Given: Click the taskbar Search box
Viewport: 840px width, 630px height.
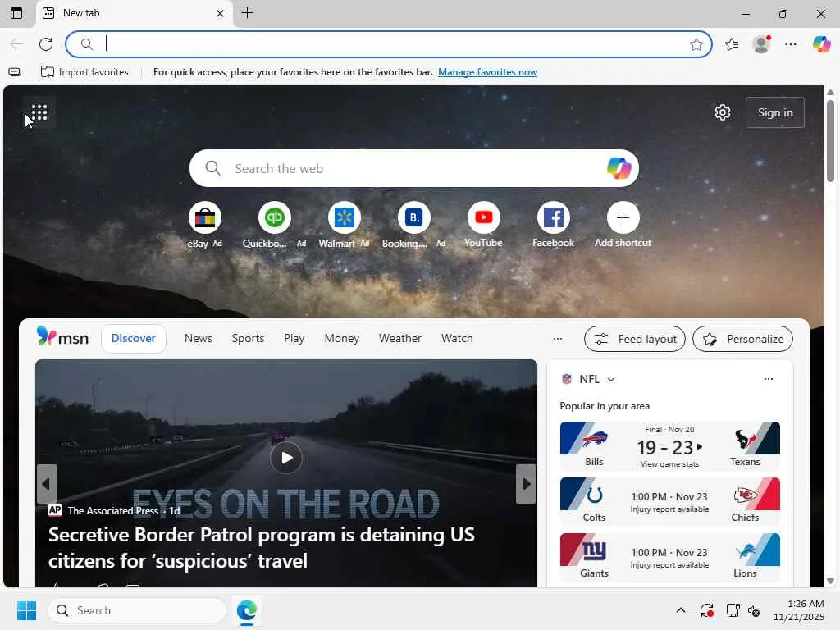Looking at the screenshot, I should point(137,610).
